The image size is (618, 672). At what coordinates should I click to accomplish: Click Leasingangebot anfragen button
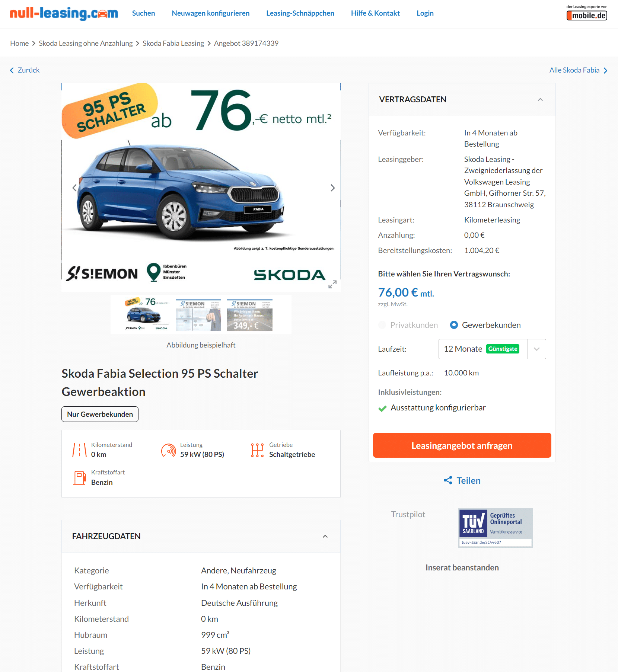click(462, 445)
